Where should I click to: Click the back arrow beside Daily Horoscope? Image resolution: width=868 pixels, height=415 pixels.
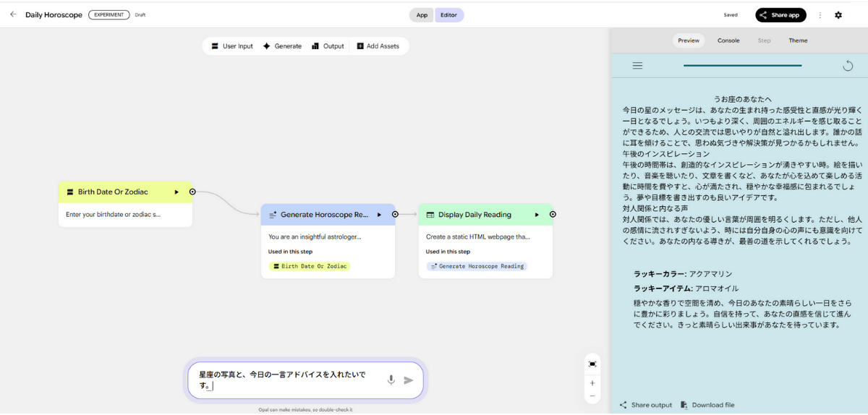tap(13, 14)
